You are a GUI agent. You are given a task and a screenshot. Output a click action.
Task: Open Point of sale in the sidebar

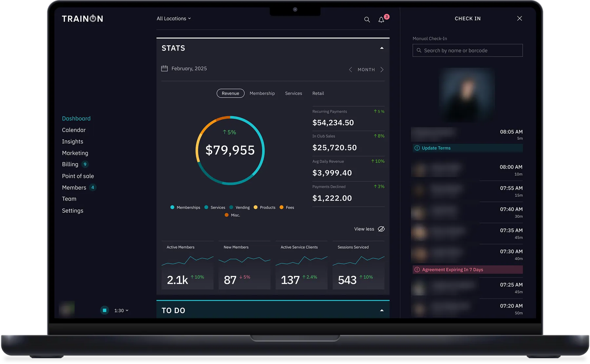click(x=78, y=176)
